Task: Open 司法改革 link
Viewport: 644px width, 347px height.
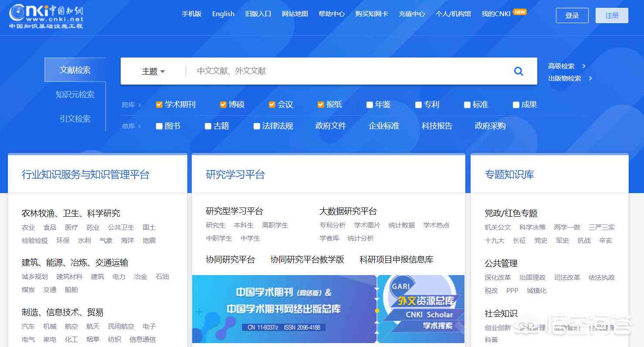Action: (x=567, y=278)
